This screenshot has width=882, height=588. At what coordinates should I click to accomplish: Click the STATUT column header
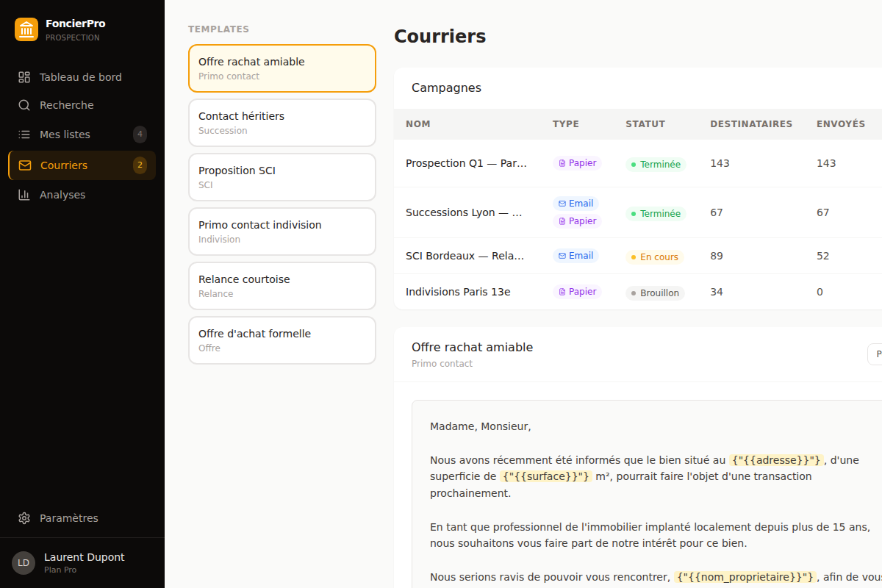[x=645, y=124]
